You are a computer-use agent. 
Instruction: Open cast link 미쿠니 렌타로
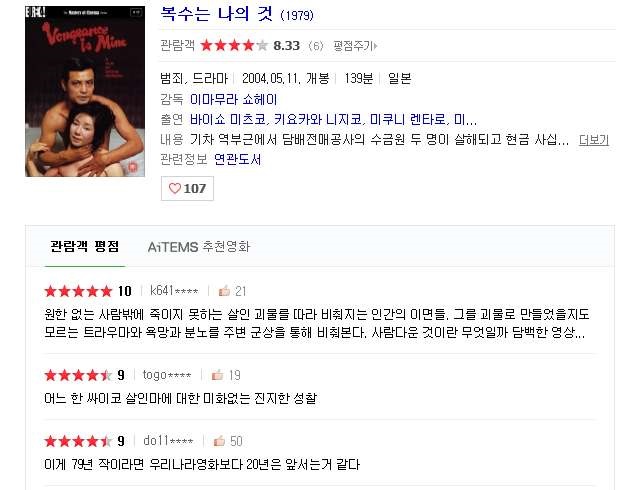pos(408,119)
